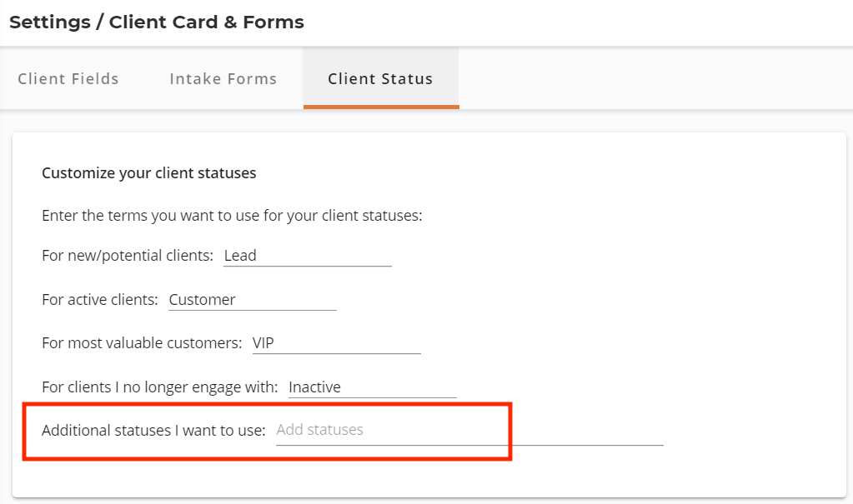Click the 'Customize your client statuses' heading
Screen dimensions: 853x504
tap(149, 173)
